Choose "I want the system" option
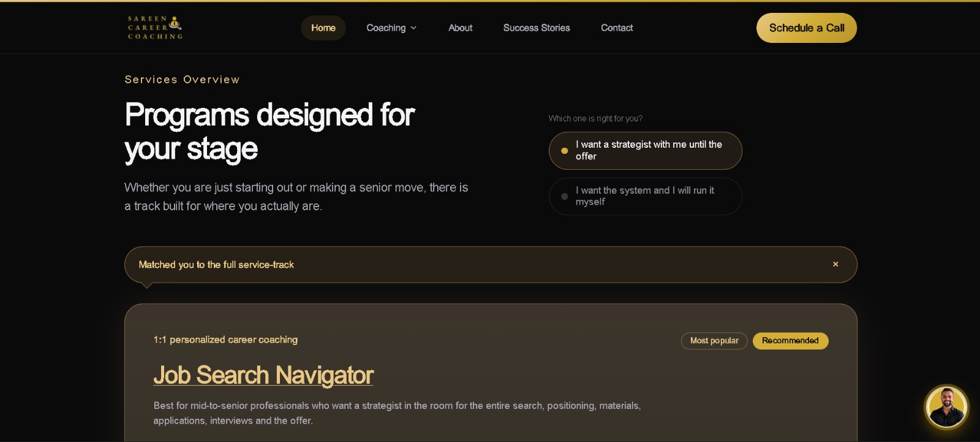 point(646,196)
